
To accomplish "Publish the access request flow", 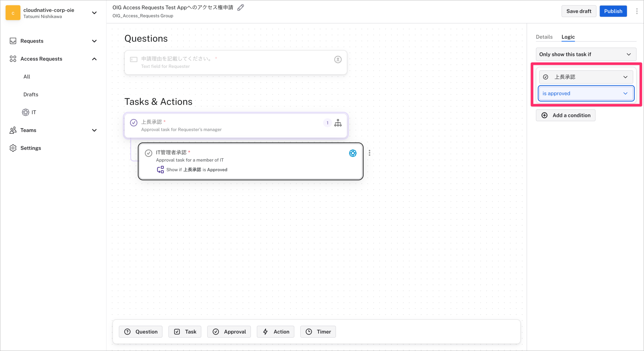I will tap(613, 11).
